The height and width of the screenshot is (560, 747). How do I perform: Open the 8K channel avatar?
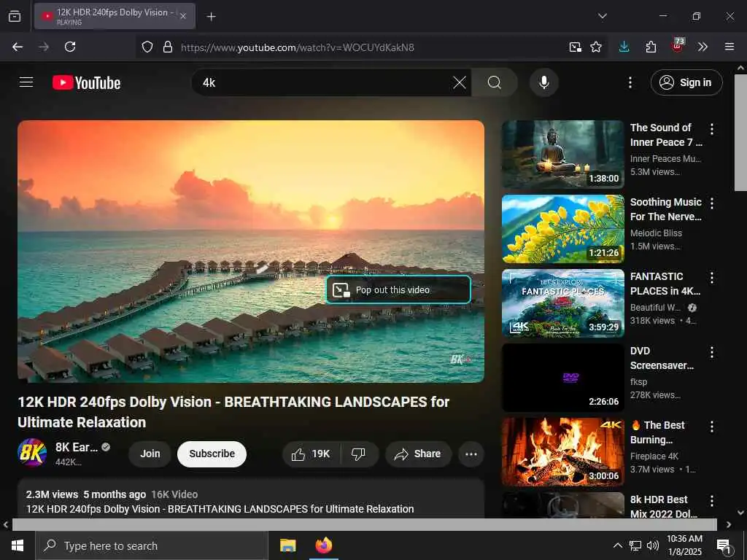tap(32, 452)
